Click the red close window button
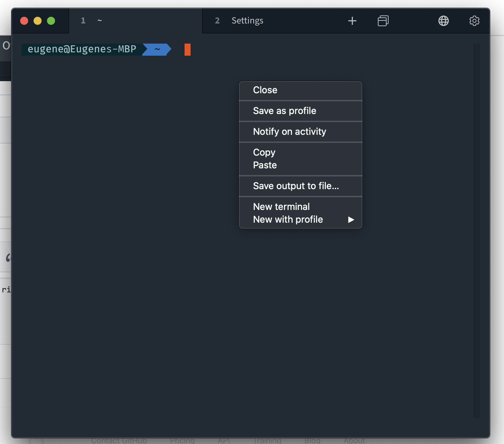The height and width of the screenshot is (444, 504). tap(24, 21)
